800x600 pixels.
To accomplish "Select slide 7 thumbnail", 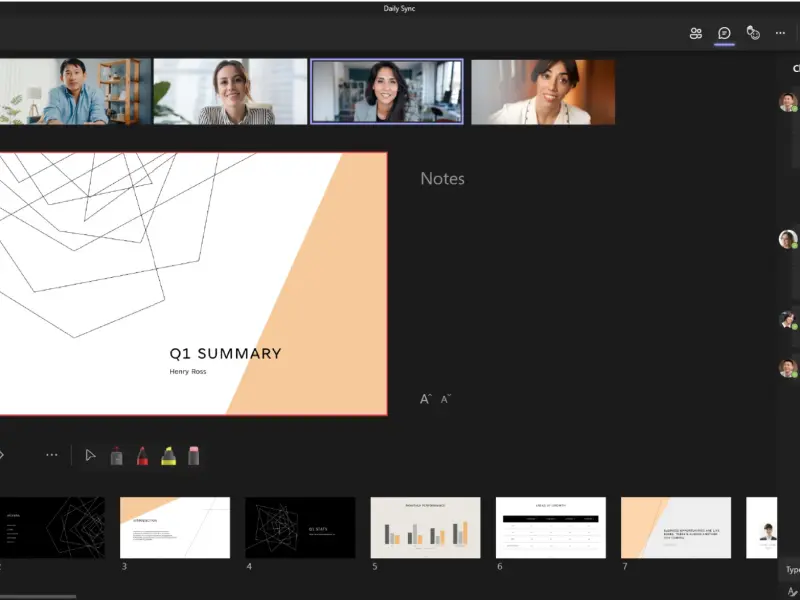I will (x=676, y=528).
